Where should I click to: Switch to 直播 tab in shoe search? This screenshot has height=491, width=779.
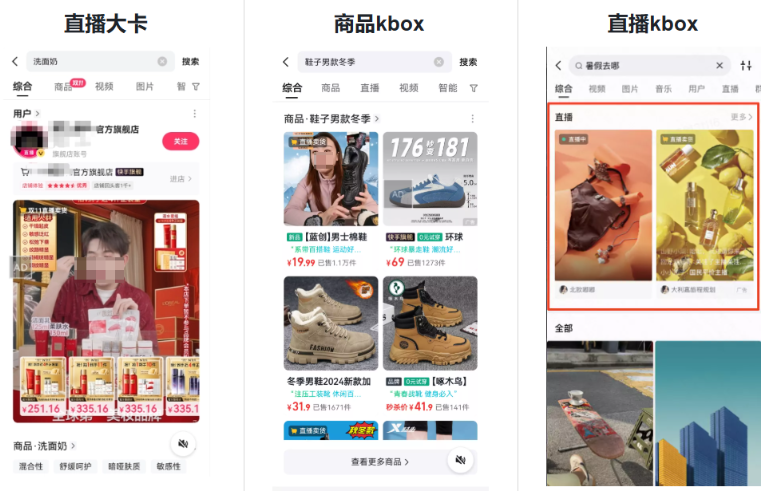(x=369, y=88)
